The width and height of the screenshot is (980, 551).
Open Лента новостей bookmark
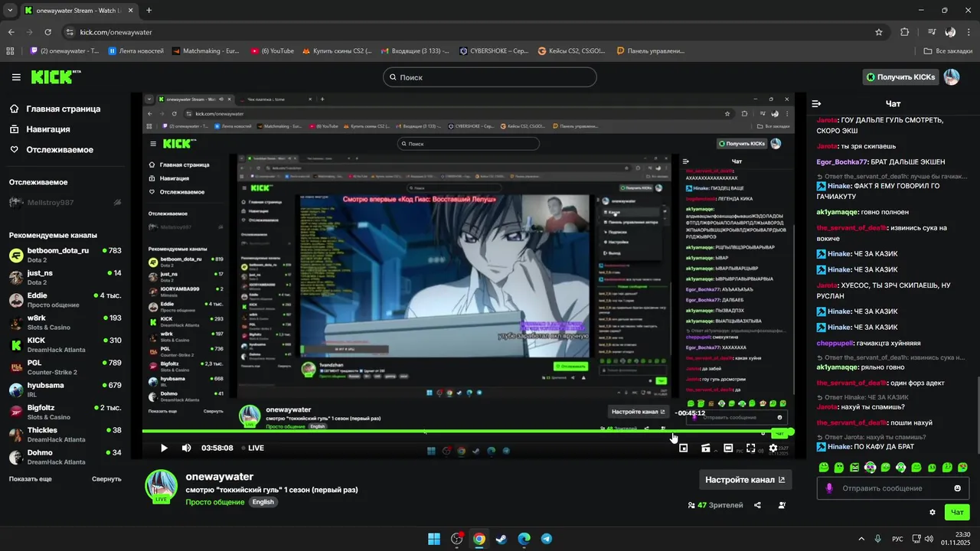tap(136, 51)
